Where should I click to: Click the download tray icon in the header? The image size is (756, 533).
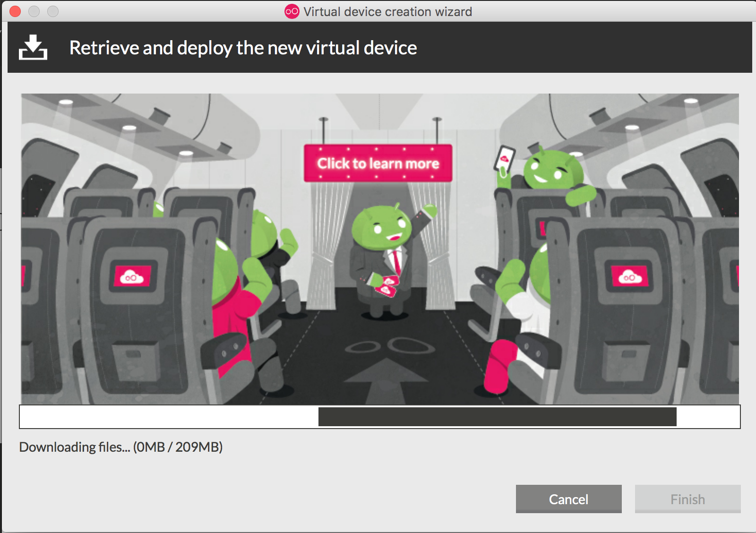pyautogui.click(x=33, y=47)
